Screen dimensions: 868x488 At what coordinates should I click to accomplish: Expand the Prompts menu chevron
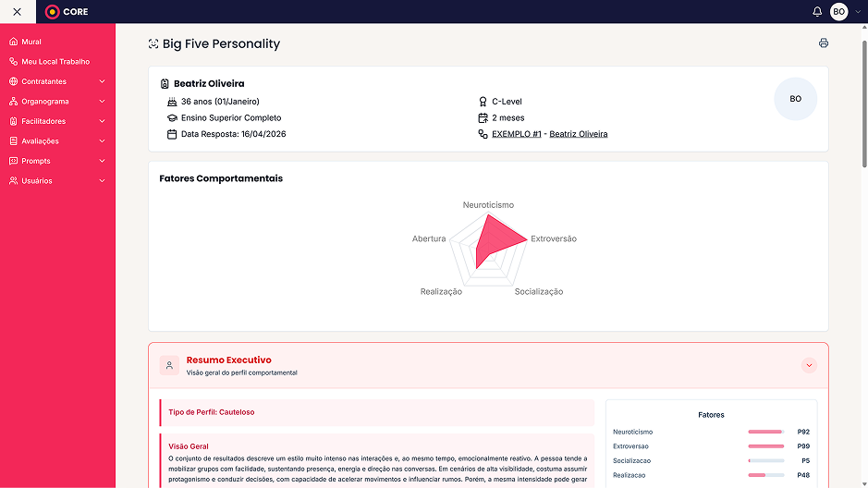pos(102,161)
